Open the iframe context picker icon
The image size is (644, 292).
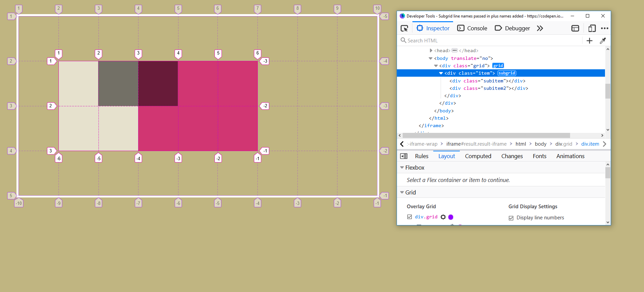pyautogui.click(x=575, y=28)
